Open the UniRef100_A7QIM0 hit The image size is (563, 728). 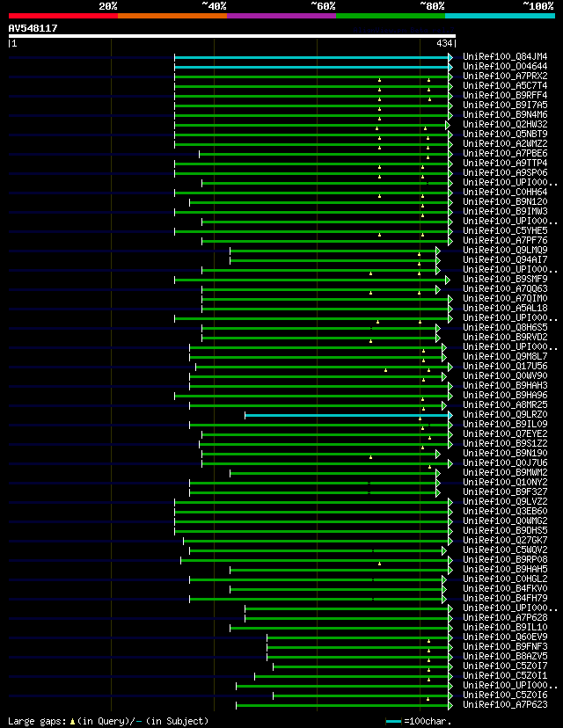505,299
